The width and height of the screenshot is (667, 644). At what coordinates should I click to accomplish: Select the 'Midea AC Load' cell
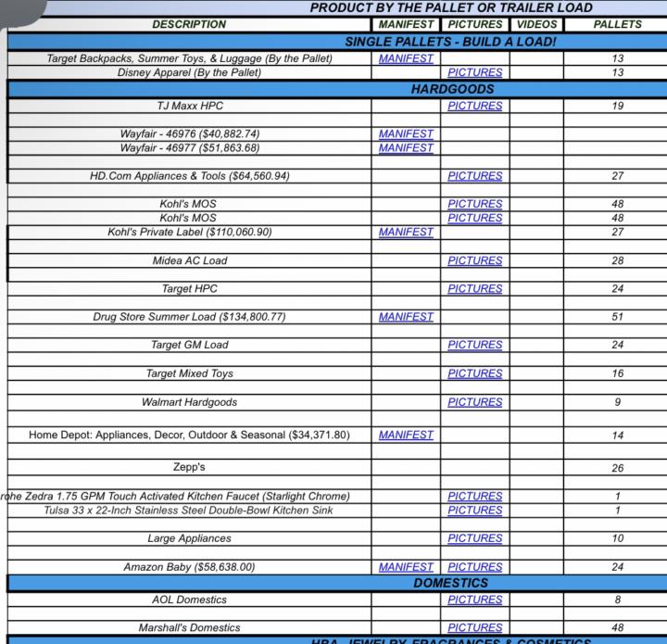pos(190,260)
